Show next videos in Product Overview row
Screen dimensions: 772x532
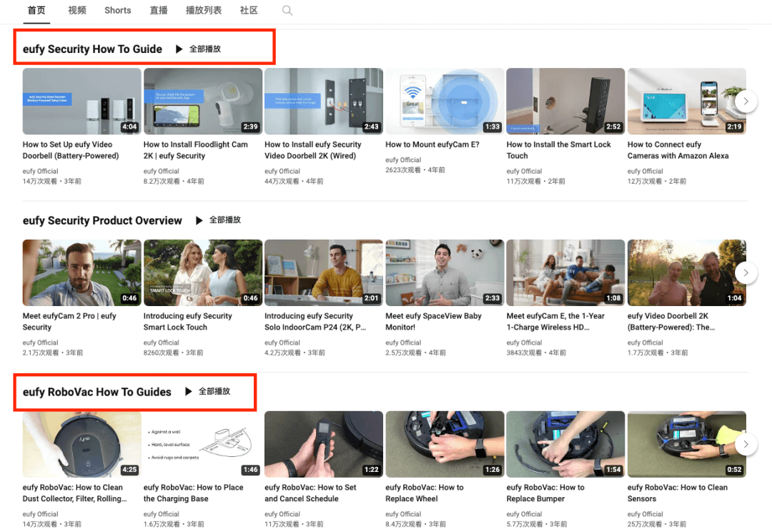coord(746,272)
